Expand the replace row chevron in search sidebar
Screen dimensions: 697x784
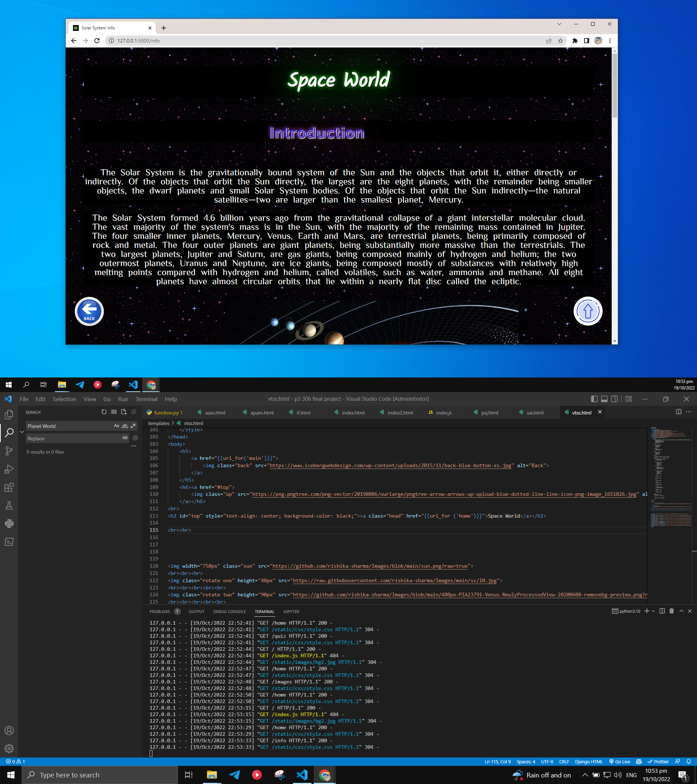tap(22, 432)
